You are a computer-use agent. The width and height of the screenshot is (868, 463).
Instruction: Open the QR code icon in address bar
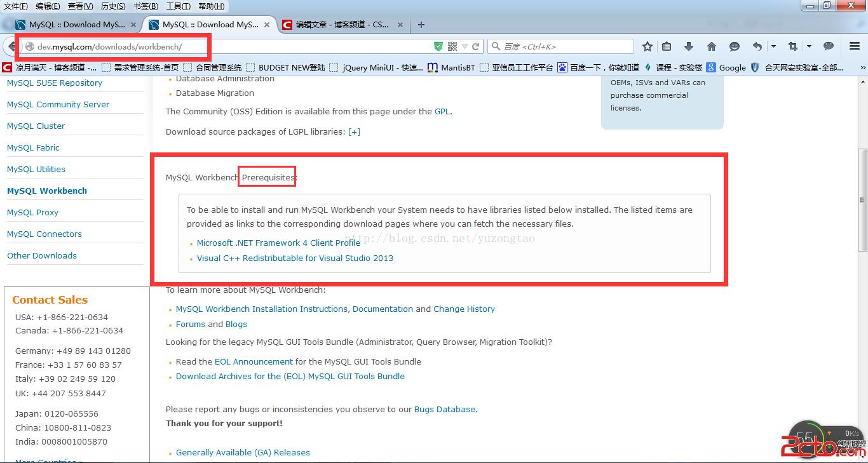[452, 46]
